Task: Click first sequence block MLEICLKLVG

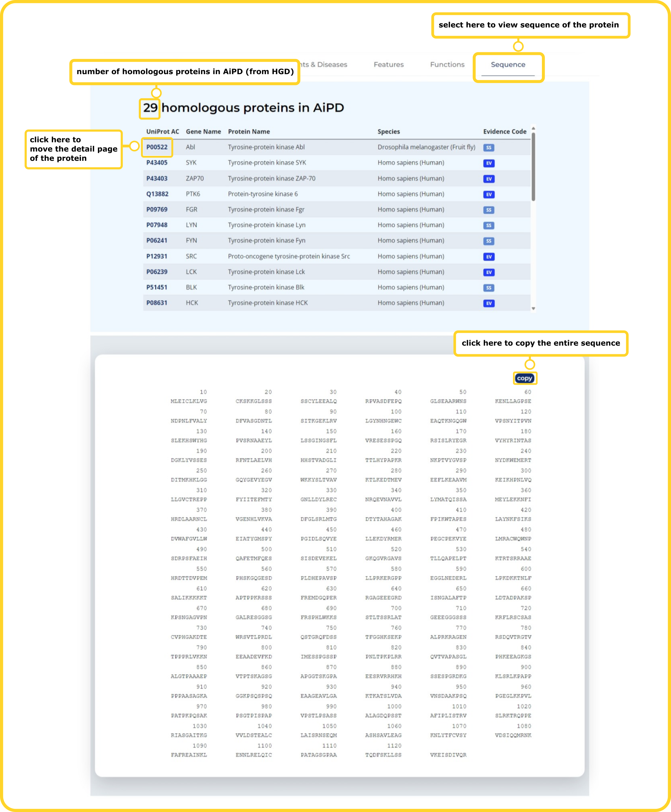Action: point(189,401)
